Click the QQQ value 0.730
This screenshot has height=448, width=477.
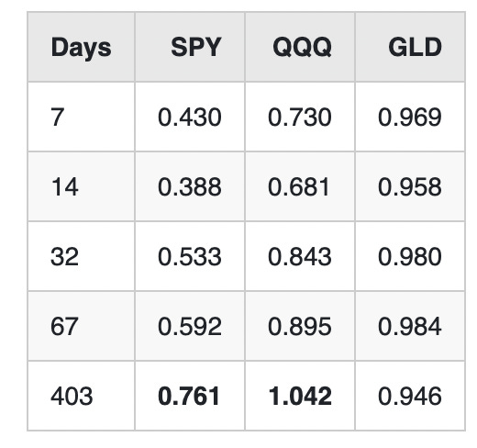tap(300, 117)
